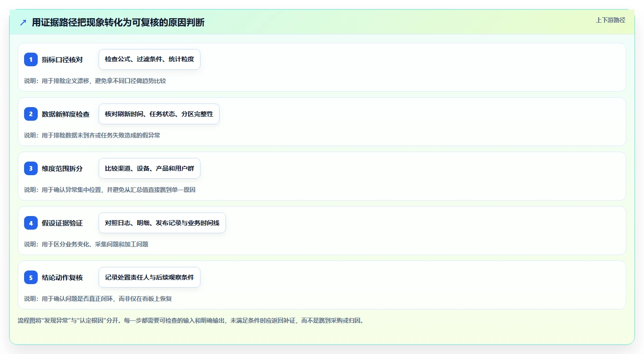The height and width of the screenshot is (354, 644).
Task: Click the 数据新鲜度检查 step title
Action: click(65, 114)
